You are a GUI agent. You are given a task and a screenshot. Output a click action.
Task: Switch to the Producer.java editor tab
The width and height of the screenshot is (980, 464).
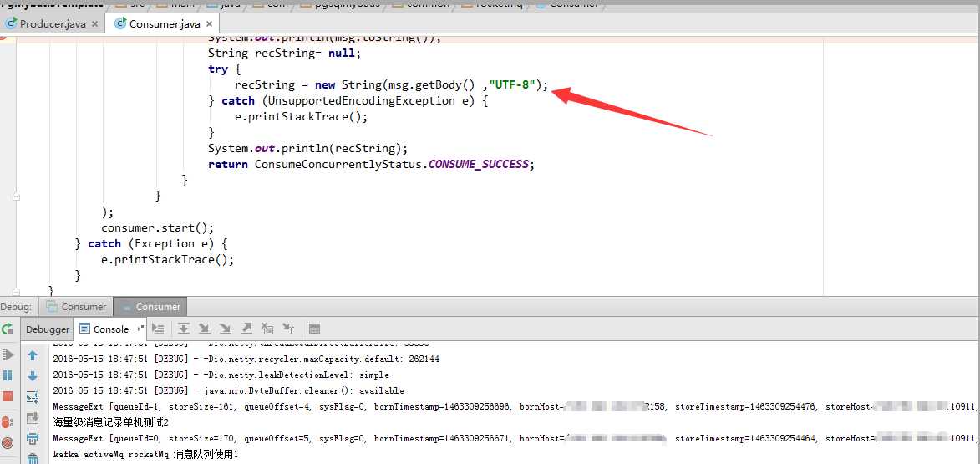point(53,23)
